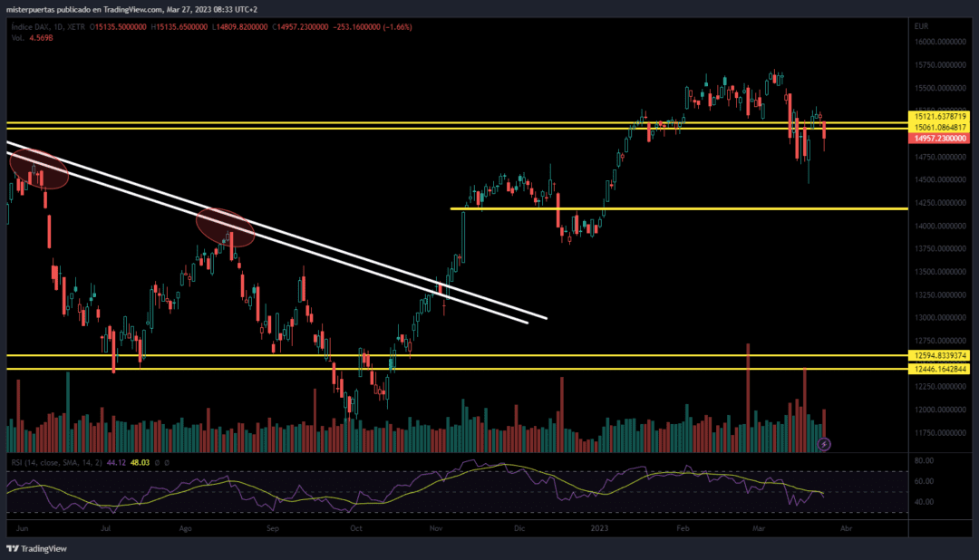979x560 pixels.
Task: Click the 14250.0000000 price axis tick
Action: pyautogui.click(x=940, y=203)
